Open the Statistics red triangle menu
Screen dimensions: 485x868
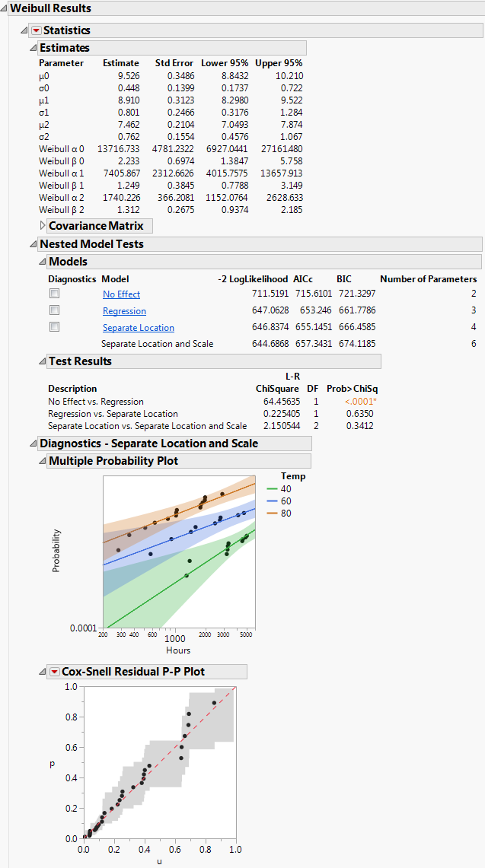coord(36,30)
